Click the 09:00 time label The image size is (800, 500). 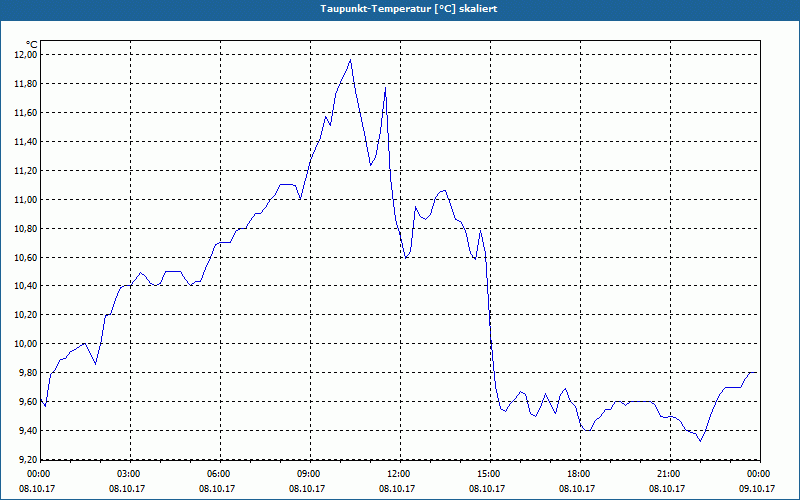310,474
